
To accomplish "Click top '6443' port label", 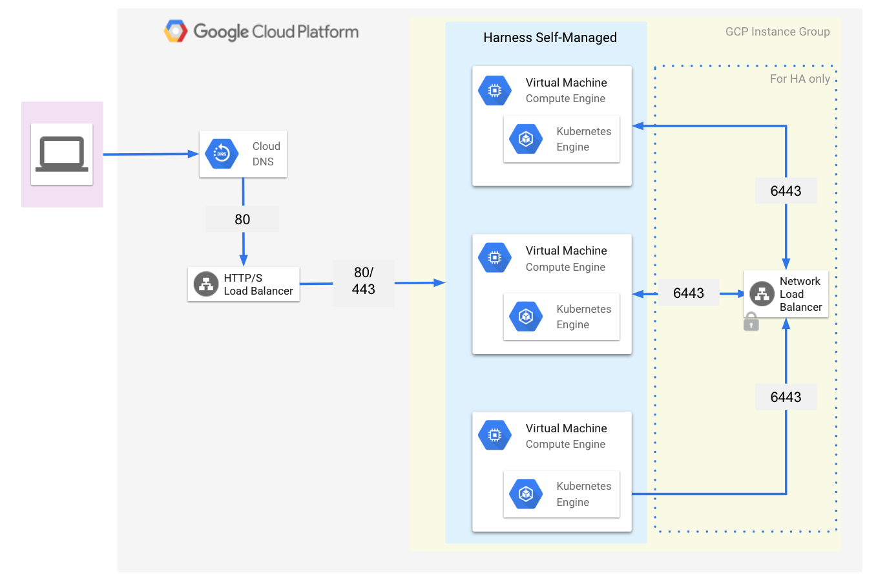I will [x=786, y=191].
